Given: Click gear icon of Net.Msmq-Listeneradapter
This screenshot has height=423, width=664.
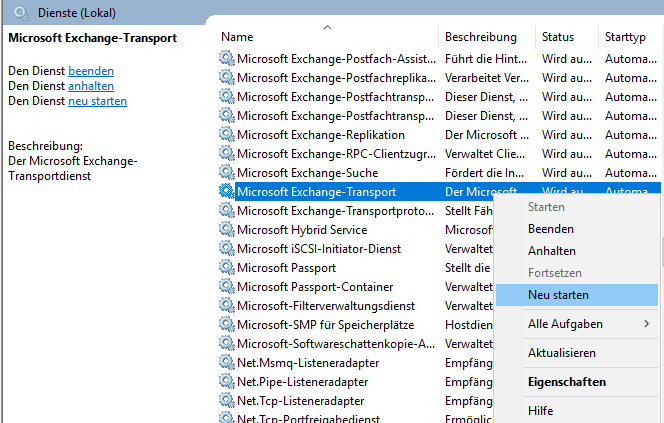Looking at the screenshot, I should [227, 363].
